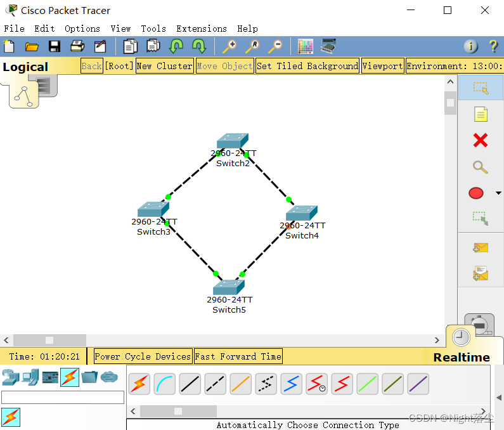Image resolution: width=504 pixels, height=430 pixels.
Task: Switch to Logical workspace tab
Action: click(x=24, y=94)
